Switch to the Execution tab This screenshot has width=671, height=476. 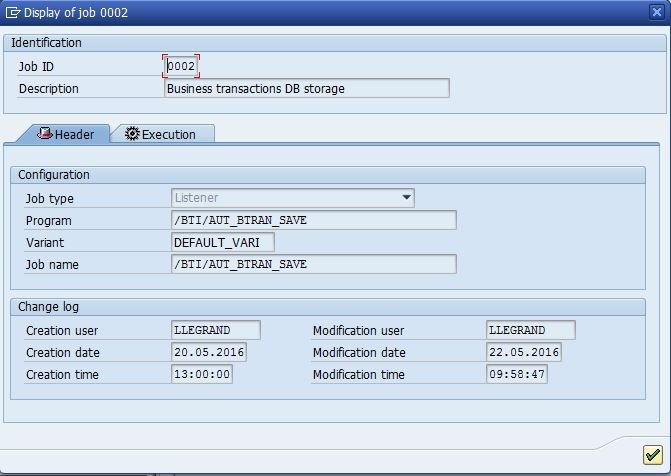[x=163, y=134]
